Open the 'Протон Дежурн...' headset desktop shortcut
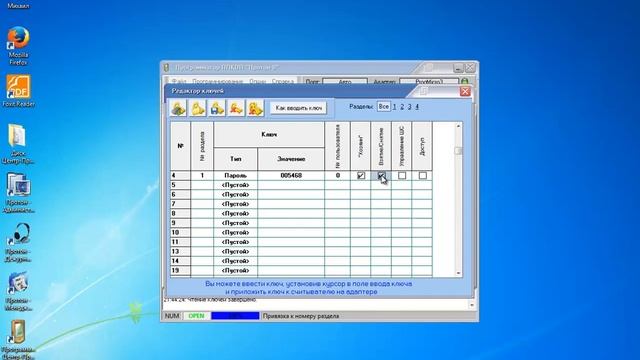 (x=18, y=242)
